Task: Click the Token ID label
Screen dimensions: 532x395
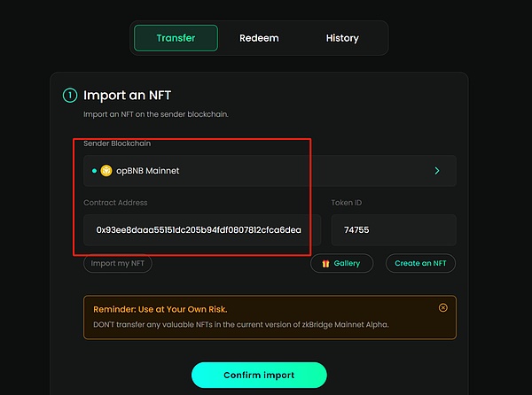Action: click(346, 203)
